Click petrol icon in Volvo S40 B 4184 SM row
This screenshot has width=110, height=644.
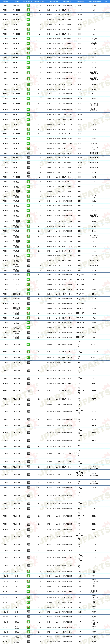pos(28,576)
